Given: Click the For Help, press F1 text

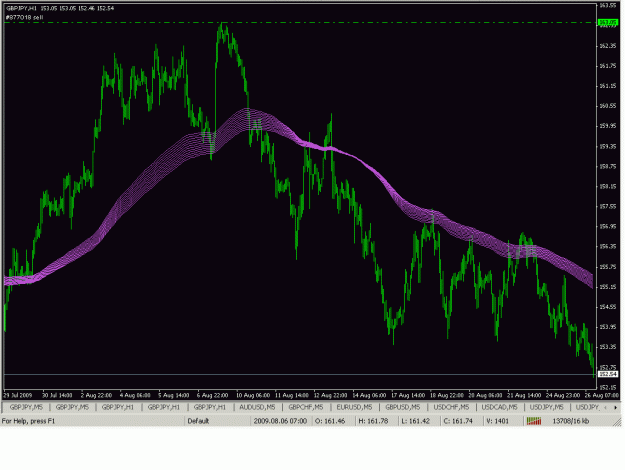Looking at the screenshot, I should tap(28, 421).
